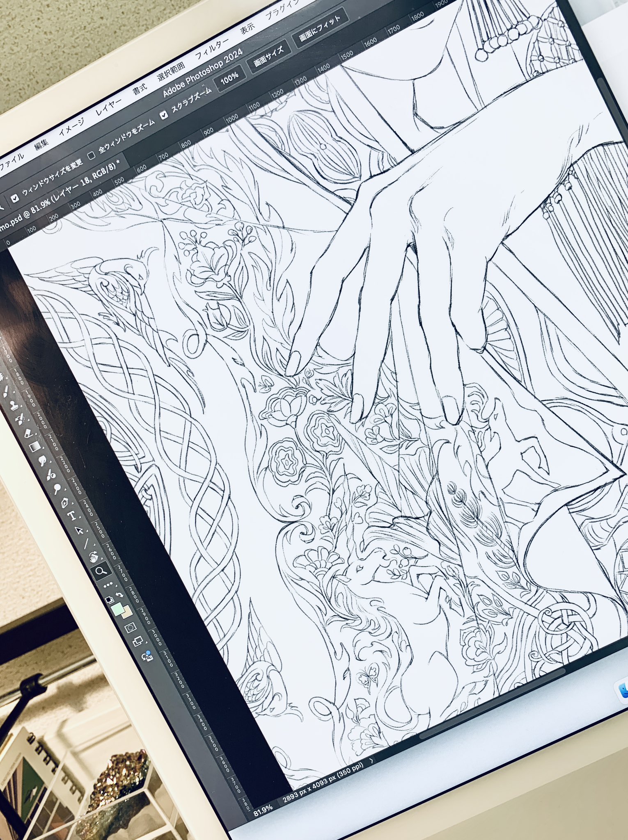The width and height of the screenshot is (628, 840).
Task: Uncheck スクラブズーム checkbox
Action: (164, 115)
